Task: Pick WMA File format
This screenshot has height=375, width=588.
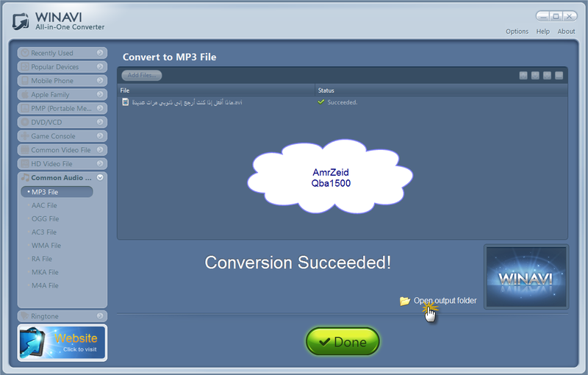Action: (x=46, y=246)
